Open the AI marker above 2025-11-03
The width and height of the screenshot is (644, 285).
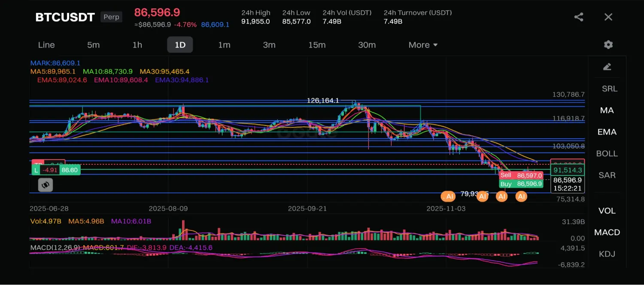coord(448,197)
